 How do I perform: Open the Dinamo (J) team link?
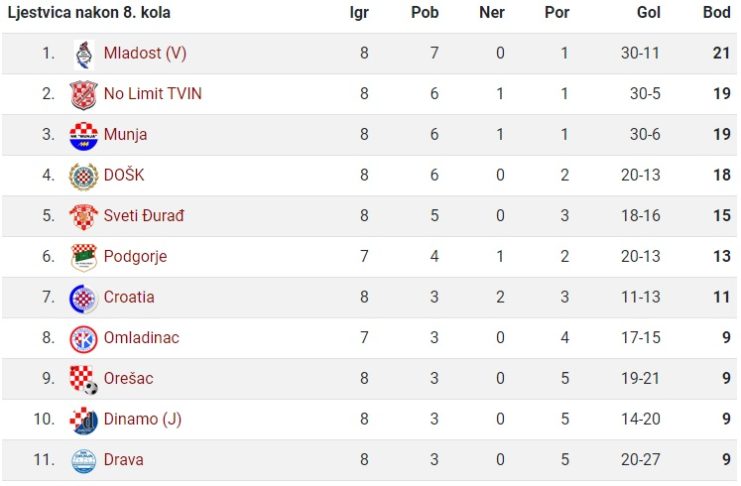[143, 419]
